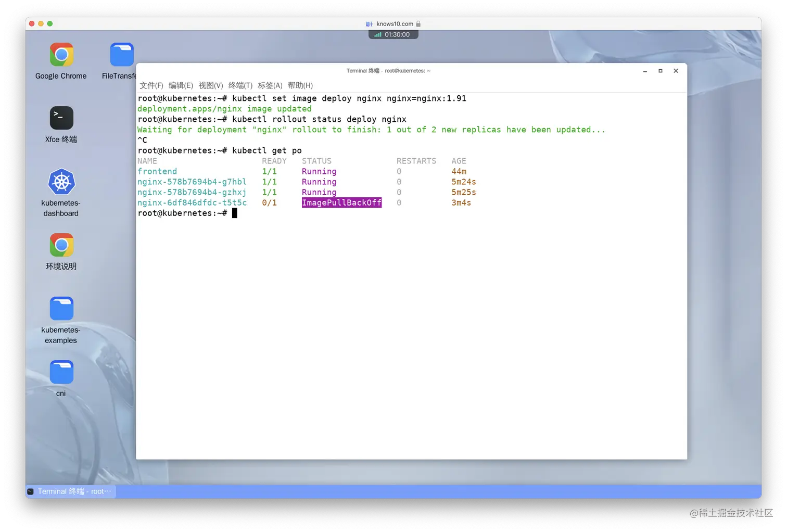Click the 5m25s AGE value
Image resolution: width=787 pixels, height=532 pixels.
point(464,192)
